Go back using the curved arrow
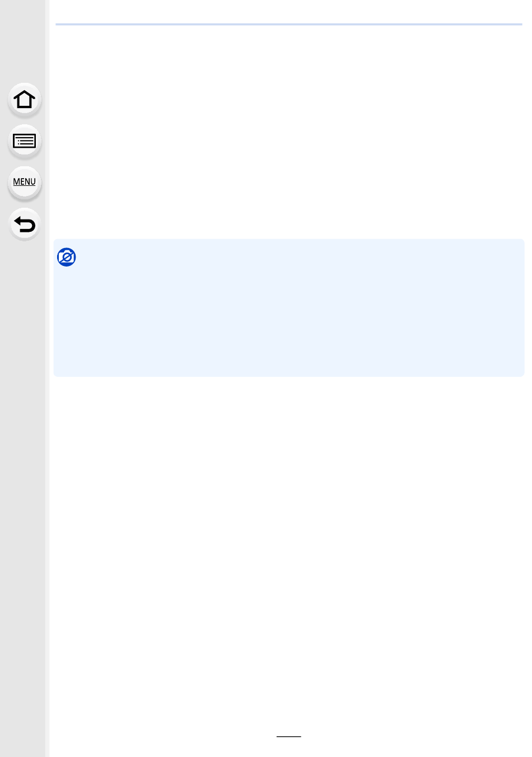 (24, 225)
